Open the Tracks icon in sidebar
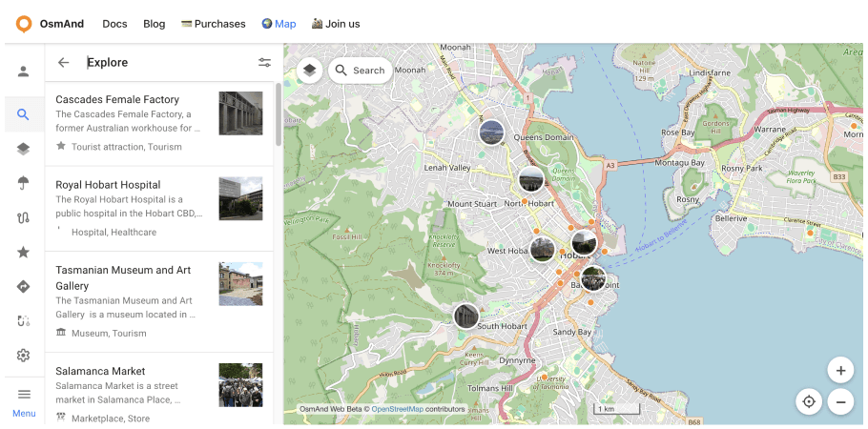The height and width of the screenshot is (429, 868). [x=24, y=217]
